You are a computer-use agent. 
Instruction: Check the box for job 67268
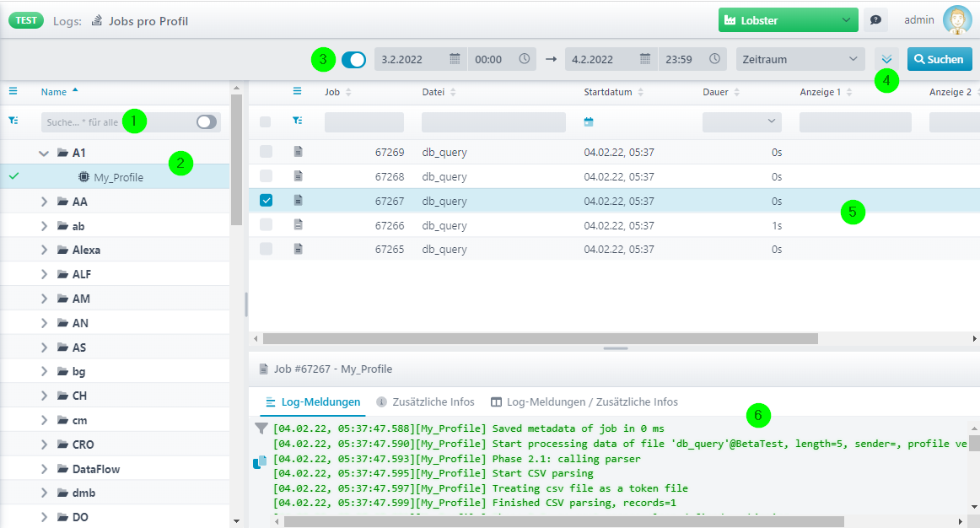266,175
